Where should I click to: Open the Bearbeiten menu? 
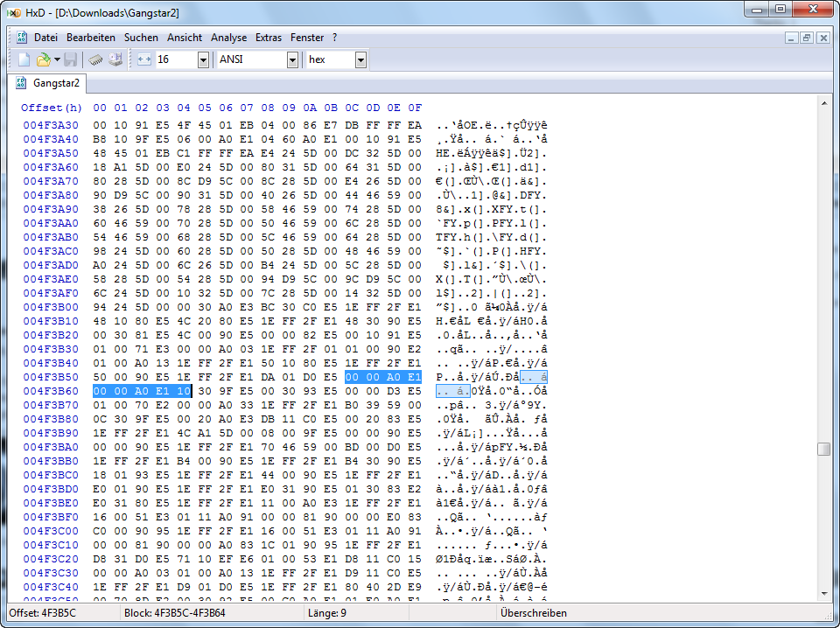coord(91,38)
